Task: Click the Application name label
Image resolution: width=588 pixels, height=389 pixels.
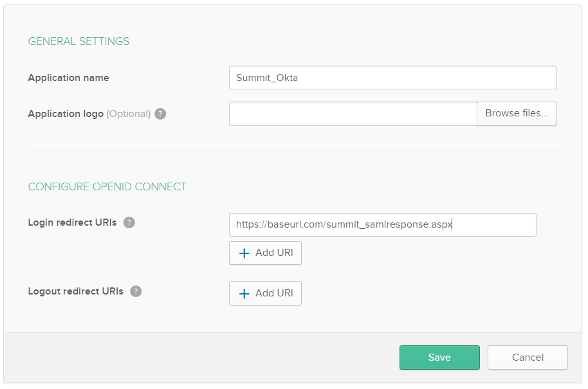Action: click(x=68, y=78)
